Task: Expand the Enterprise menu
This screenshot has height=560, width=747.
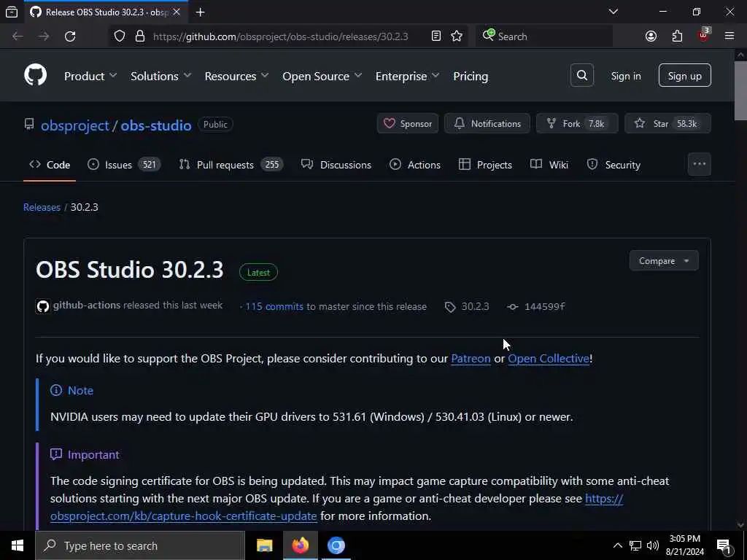Action: pos(407,76)
